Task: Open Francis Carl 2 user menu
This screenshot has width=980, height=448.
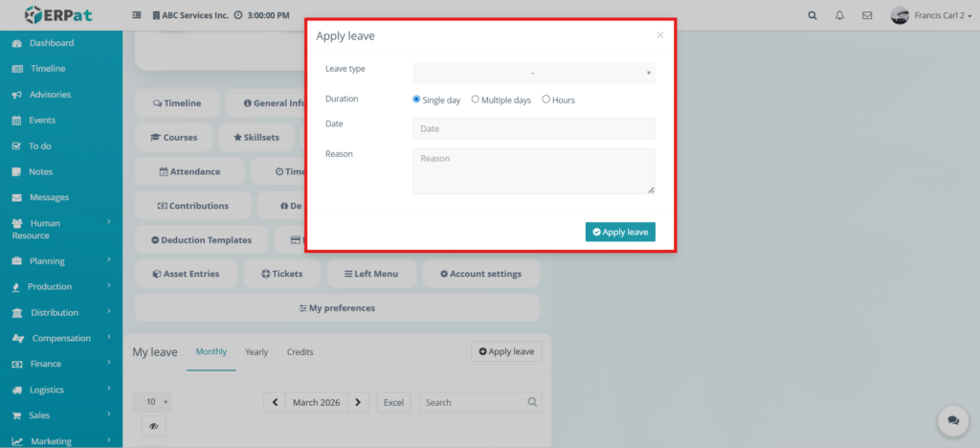Action: coord(930,15)
